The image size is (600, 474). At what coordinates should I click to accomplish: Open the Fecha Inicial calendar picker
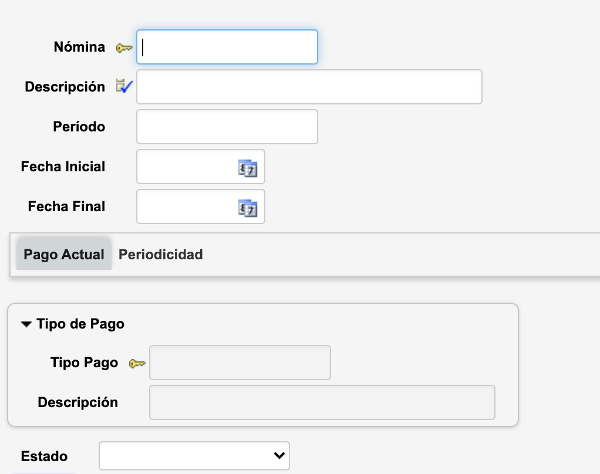click(x=248, y=168)
